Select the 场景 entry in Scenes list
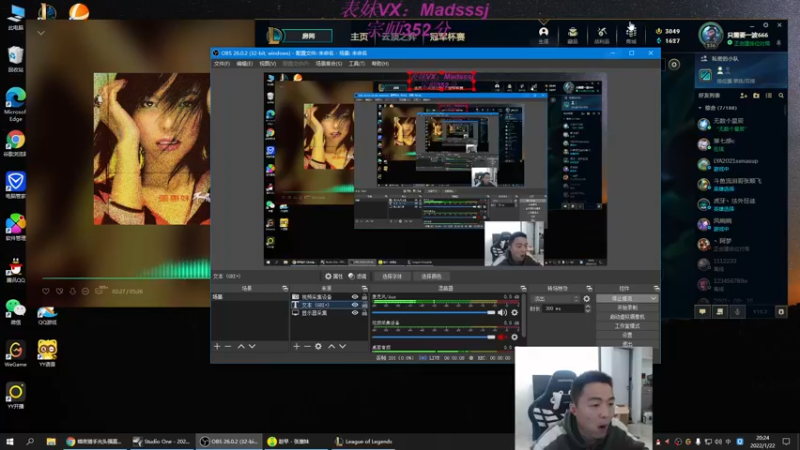Screen dimensions: 800x450 tap(250, 296)
